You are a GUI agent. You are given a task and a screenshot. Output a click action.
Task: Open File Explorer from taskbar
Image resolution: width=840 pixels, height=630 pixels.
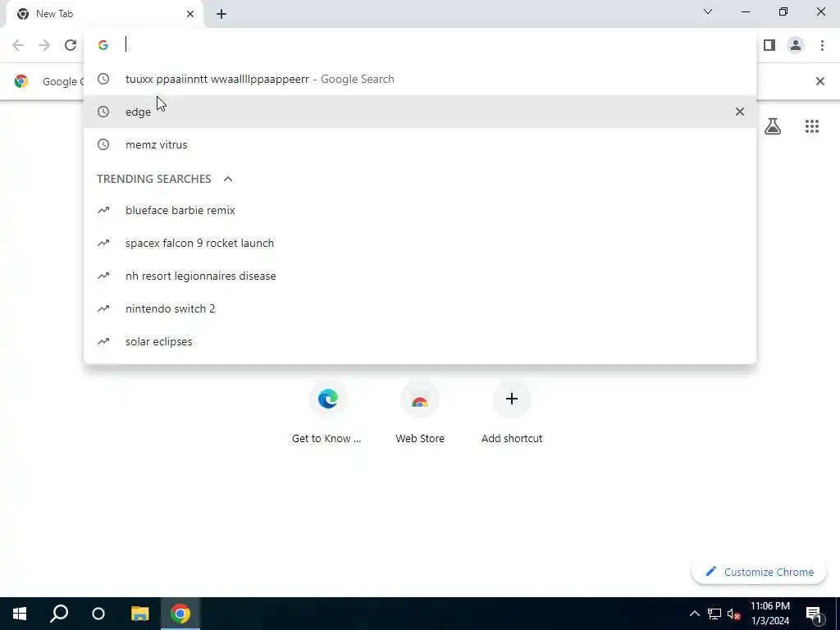coord(139,614)
